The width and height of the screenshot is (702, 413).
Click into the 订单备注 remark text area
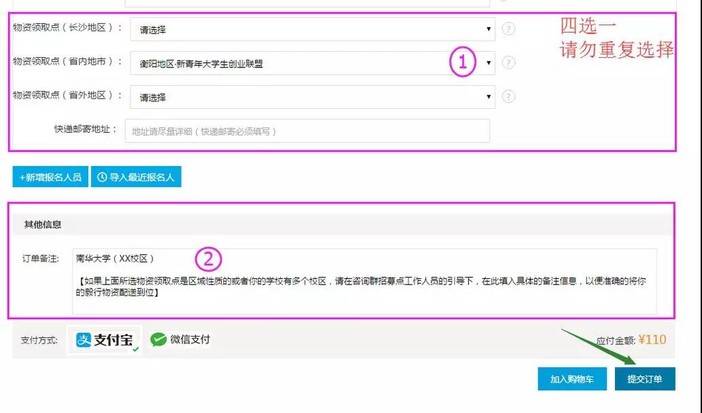(365, 281)
